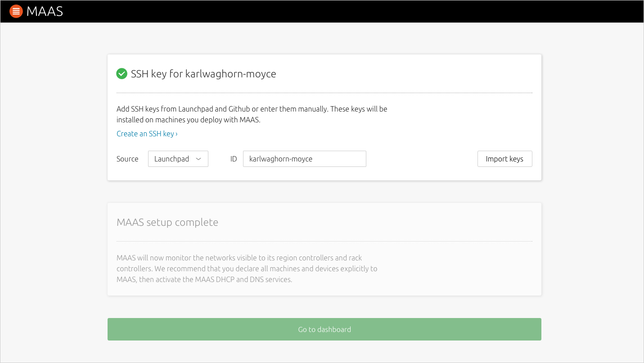Click the divider line under SSH key heading
Viewport: 644px width, 363px height.
(x=324, y=93)
